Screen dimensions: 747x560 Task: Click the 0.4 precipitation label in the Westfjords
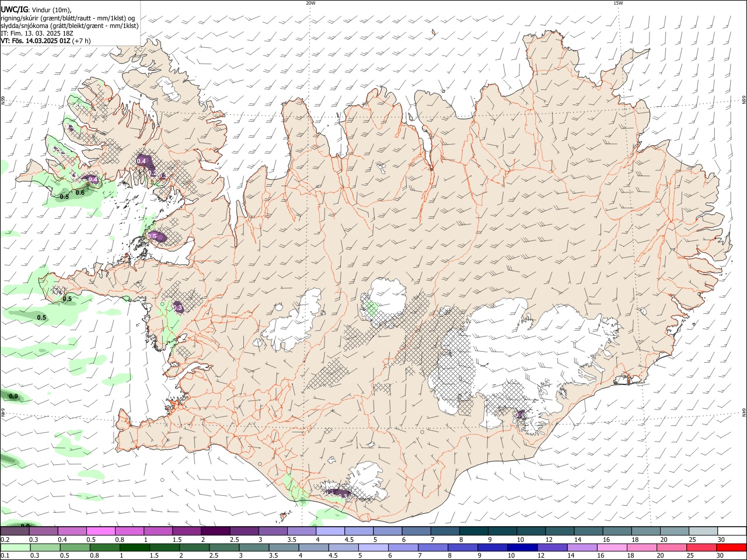coord(141,161)
